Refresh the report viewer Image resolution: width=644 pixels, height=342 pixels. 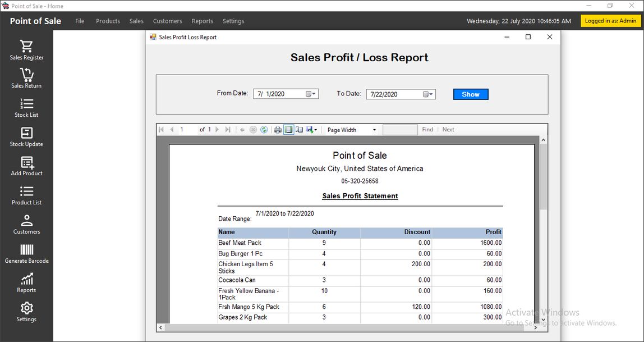point(264,130)
